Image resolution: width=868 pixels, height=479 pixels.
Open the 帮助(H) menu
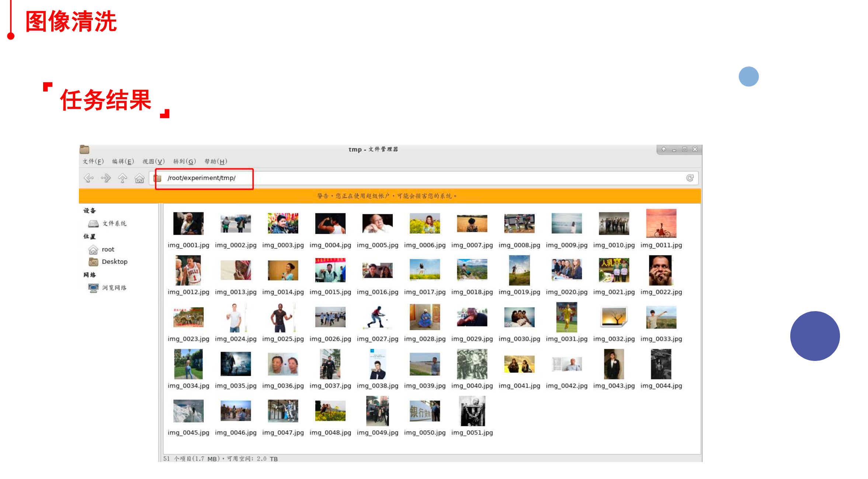pos(216,161)
